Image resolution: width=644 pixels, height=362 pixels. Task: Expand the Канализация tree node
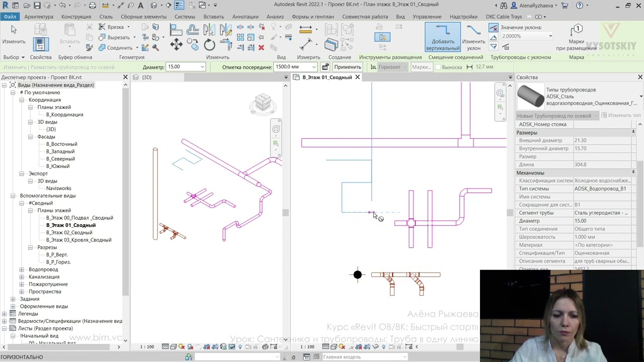[x=22, y=277]
